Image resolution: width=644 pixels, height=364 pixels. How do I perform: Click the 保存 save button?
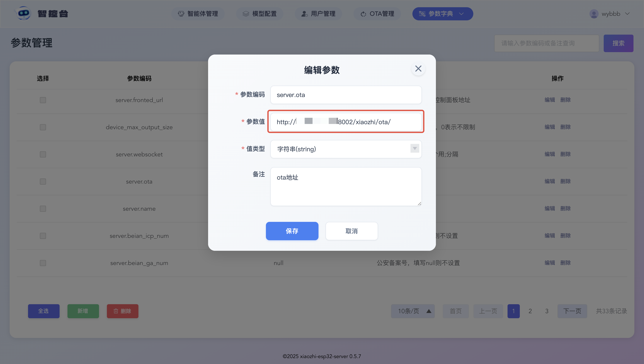pyautogui.click(x=292, y=231)
